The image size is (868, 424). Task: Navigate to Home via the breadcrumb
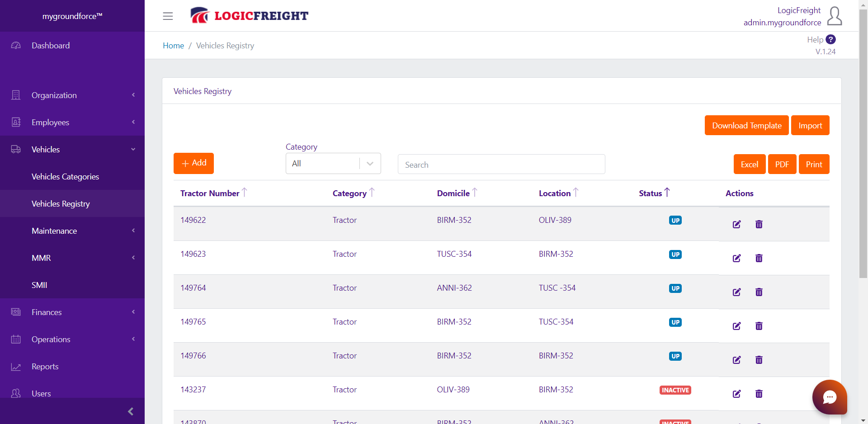click(x=173, y=45)
